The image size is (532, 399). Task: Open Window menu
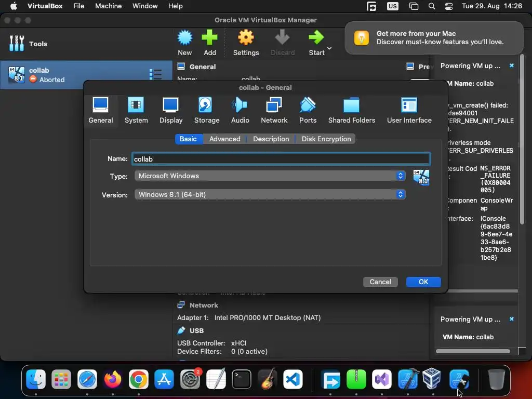145,6
